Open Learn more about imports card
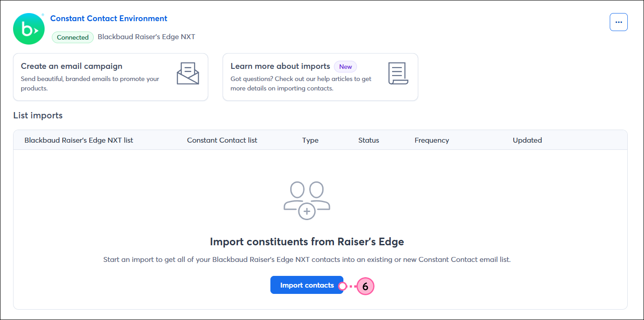Screen dimensions: 644x320 tap(320, 77)
